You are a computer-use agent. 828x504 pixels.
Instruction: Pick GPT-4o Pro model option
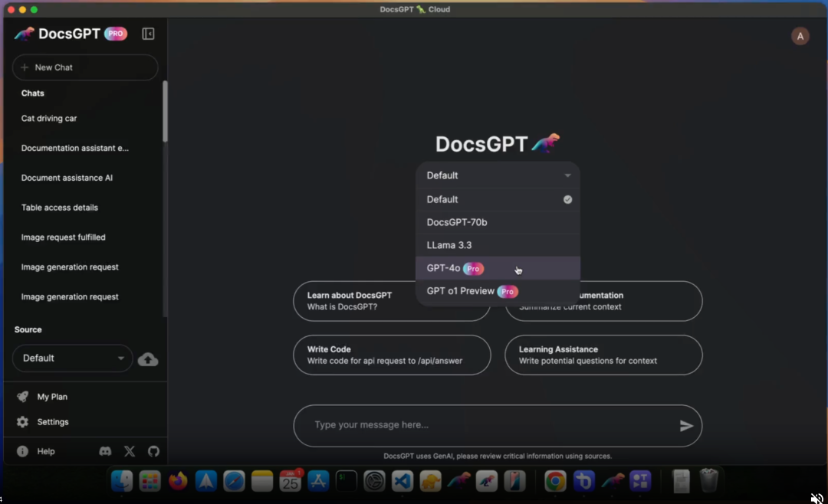pyautogui.click(x=498, y=268)
